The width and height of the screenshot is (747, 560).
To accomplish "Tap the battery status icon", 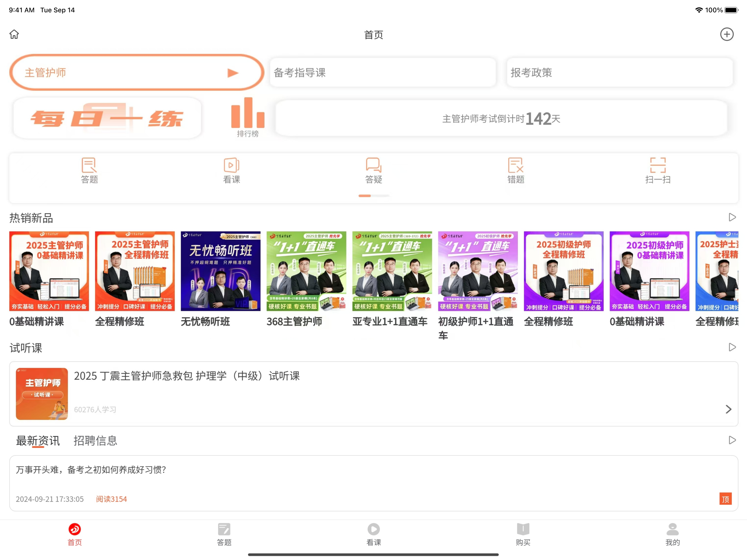I will [x=731, y=10].
